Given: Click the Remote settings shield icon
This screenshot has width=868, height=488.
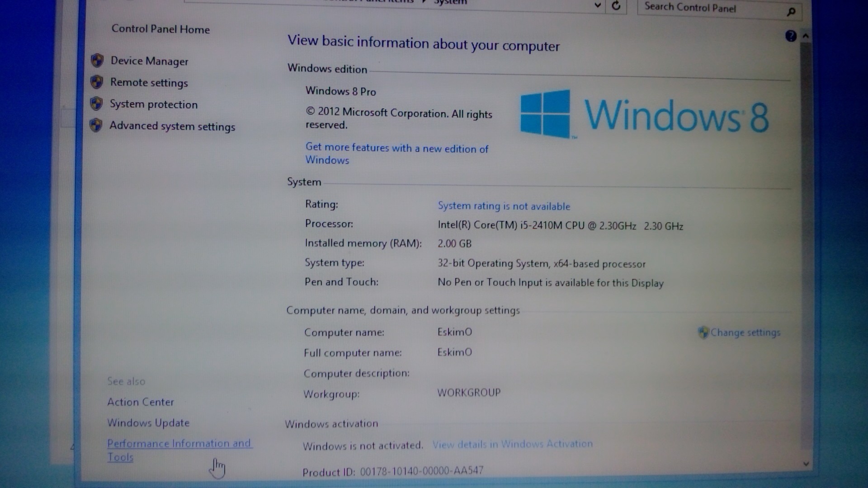Looking at the screenshot, I should tap(96, 82).
